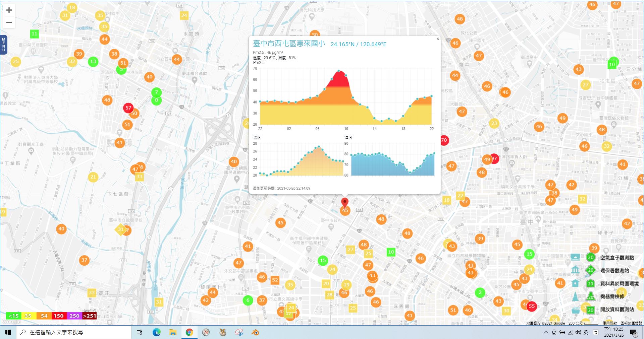
Task: Click the purple 250 color scale swatch
Action: pos(74,316)
